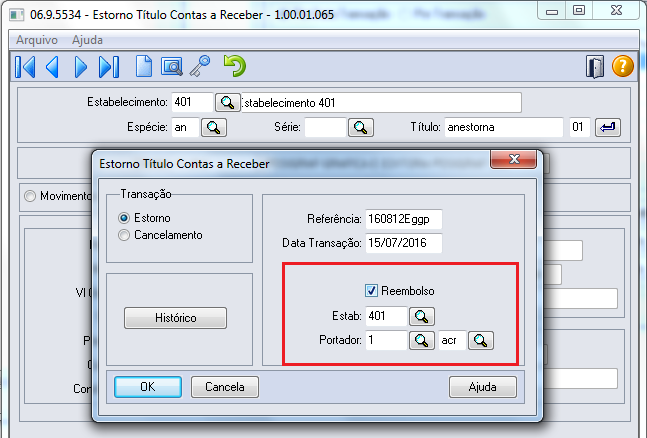Open lookup next to Portador value 1

(421, 341)
